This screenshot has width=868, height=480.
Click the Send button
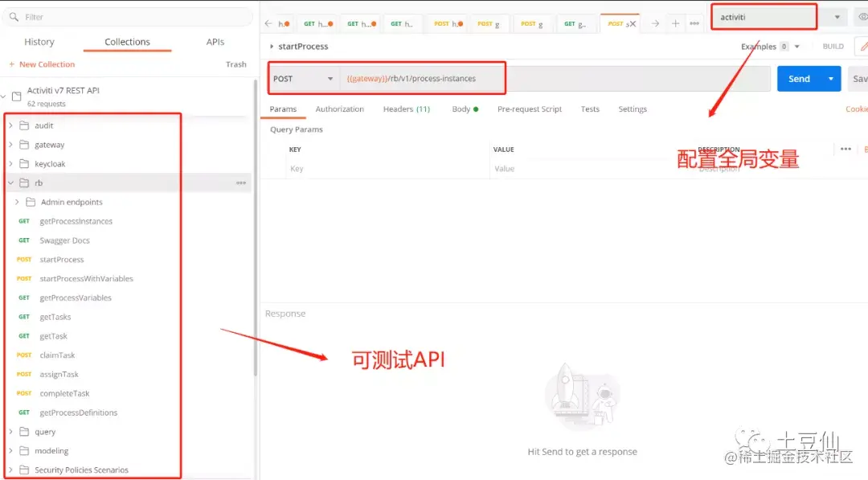pyautogui.click(x=798, y=78)
